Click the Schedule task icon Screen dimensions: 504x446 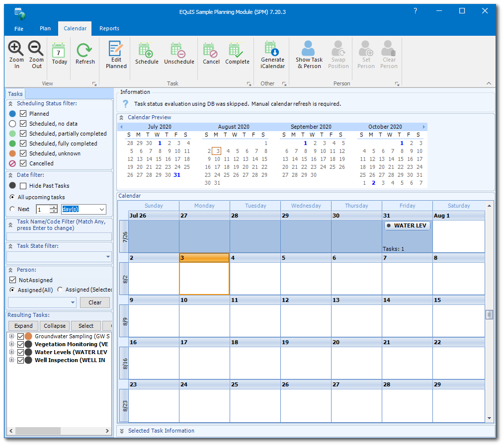[147, 53]
